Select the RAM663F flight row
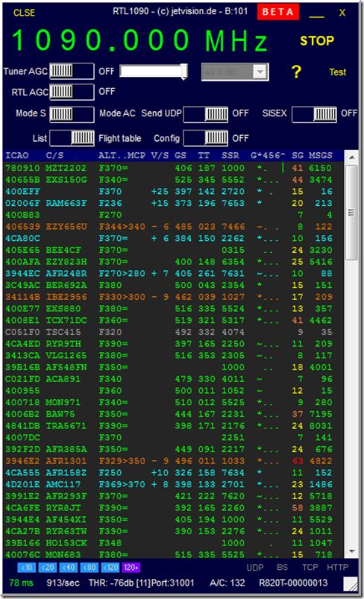 tap(169, 203)
